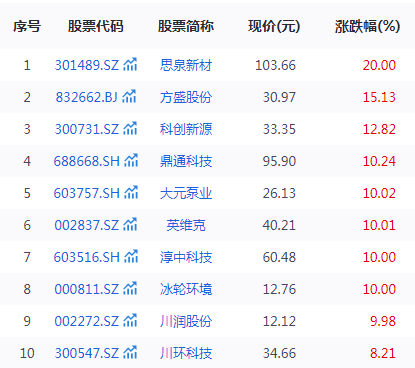Click the 序号 column header
Viewport: 415px width, 368px height.
[27, 26]
